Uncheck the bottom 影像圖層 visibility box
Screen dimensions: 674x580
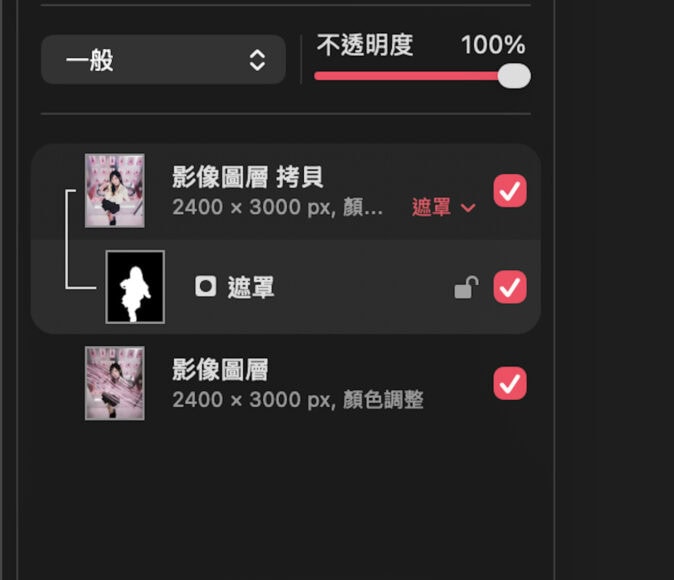(x=510, y=383)
